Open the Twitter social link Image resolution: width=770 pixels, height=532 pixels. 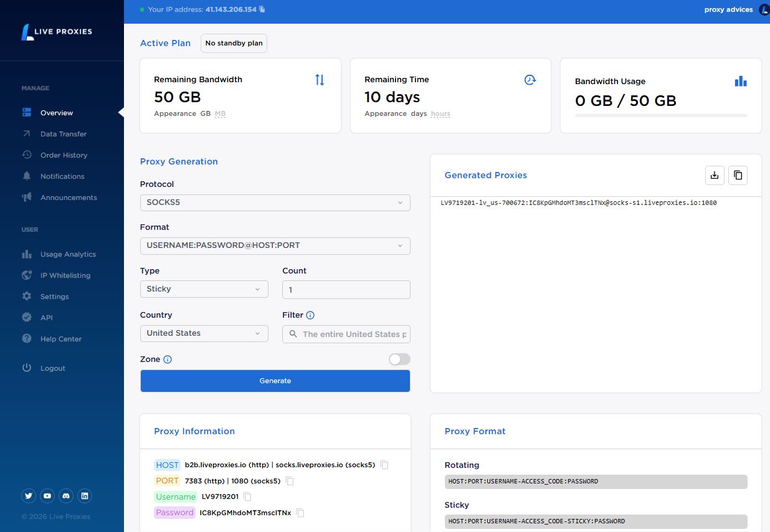pyautogui.click(x=28, y=496)
